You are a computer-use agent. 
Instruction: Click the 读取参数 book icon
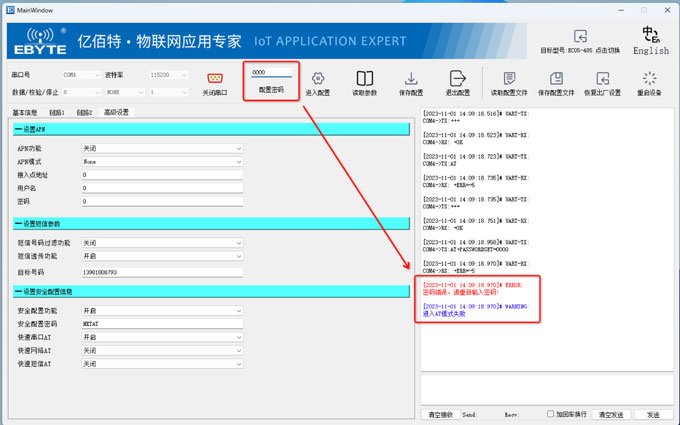coord(365,79)
